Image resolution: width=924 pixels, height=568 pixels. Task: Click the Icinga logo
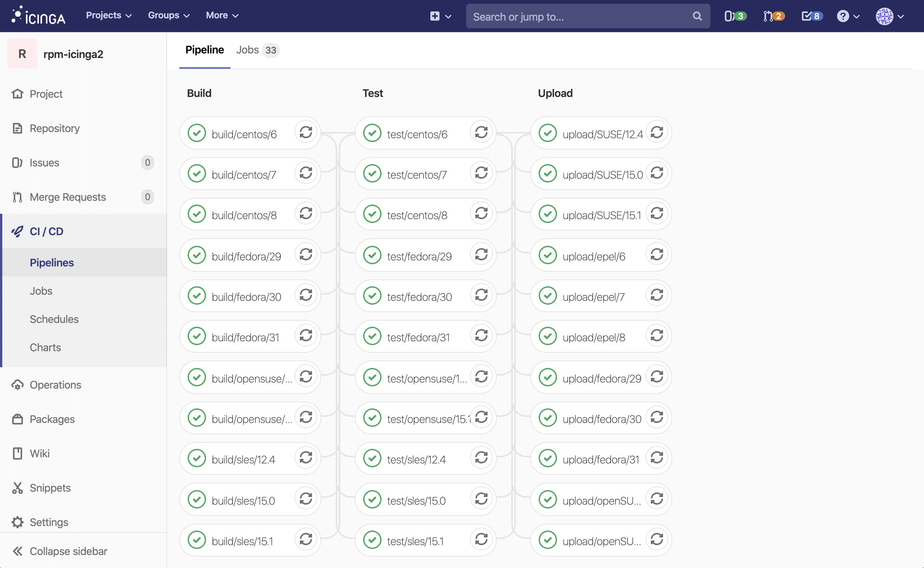point(39,16)
